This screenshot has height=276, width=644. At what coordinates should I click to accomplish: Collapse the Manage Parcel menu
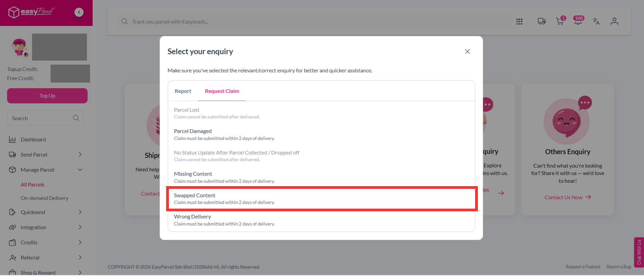tap(80, 170)
